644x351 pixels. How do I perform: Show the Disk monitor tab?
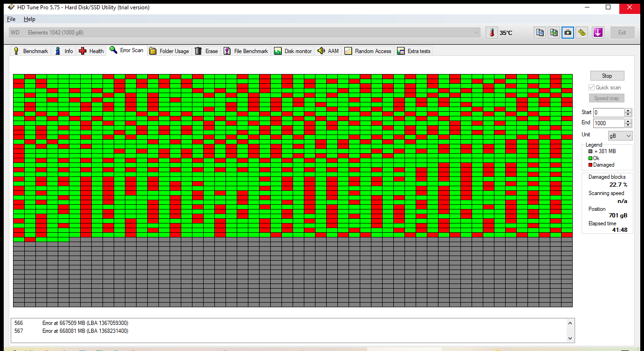(x=293, y=51)
